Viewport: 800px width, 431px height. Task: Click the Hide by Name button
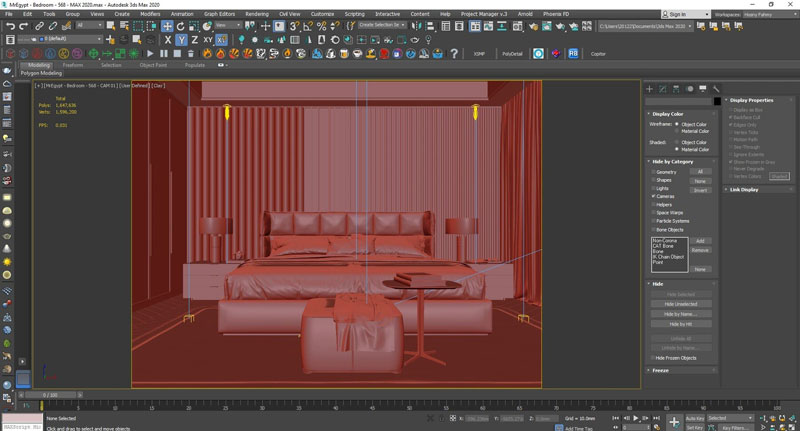pos(679,314)
